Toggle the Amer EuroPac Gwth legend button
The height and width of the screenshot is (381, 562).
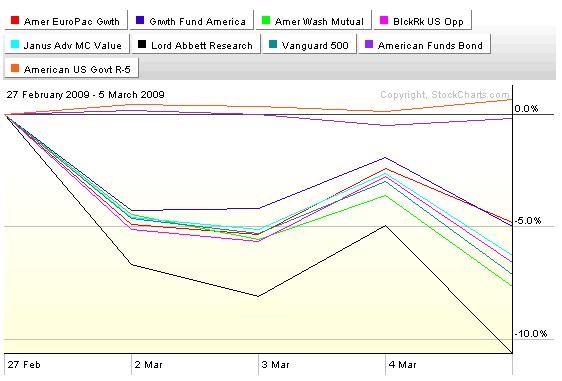pos(66,20)
